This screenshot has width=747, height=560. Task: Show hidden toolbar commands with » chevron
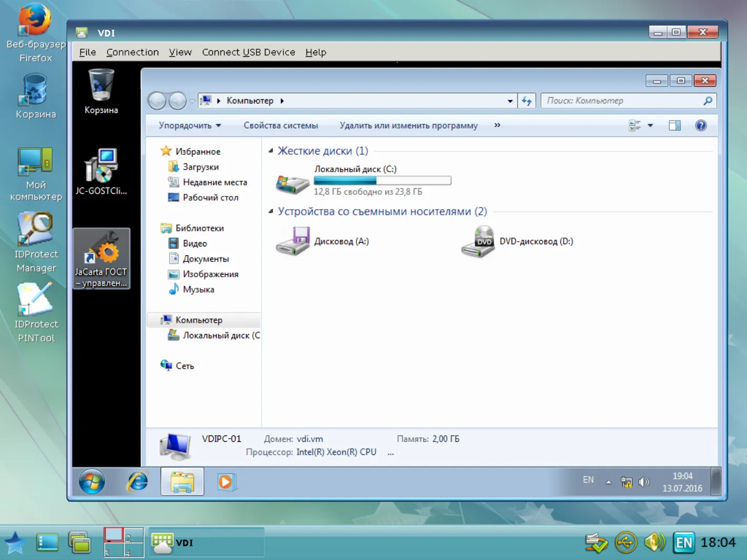497,126
